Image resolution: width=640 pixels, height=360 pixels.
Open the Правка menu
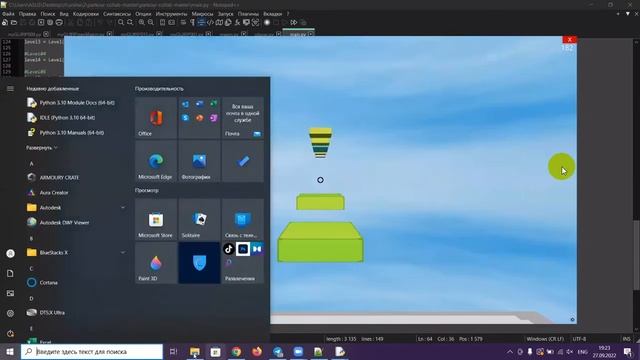(x=27, y=14)
